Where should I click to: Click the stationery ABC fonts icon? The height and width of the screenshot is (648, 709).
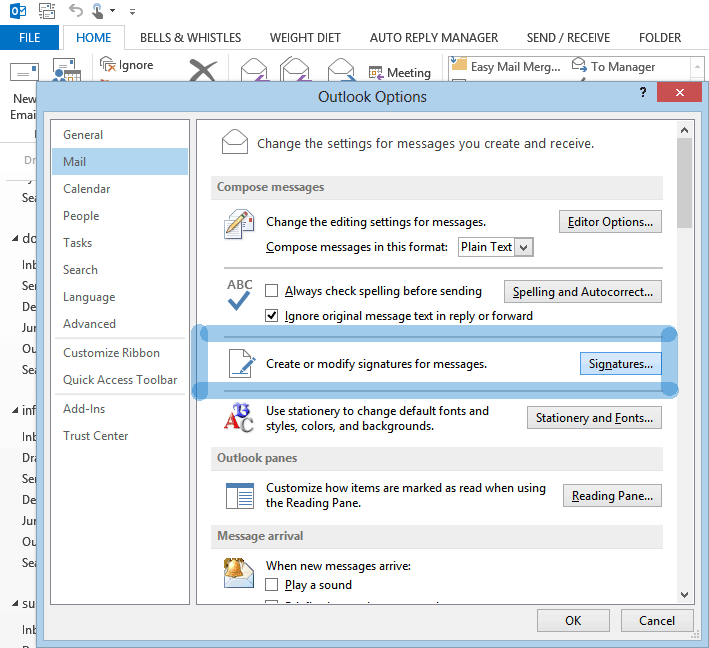[x=239, y=418]
